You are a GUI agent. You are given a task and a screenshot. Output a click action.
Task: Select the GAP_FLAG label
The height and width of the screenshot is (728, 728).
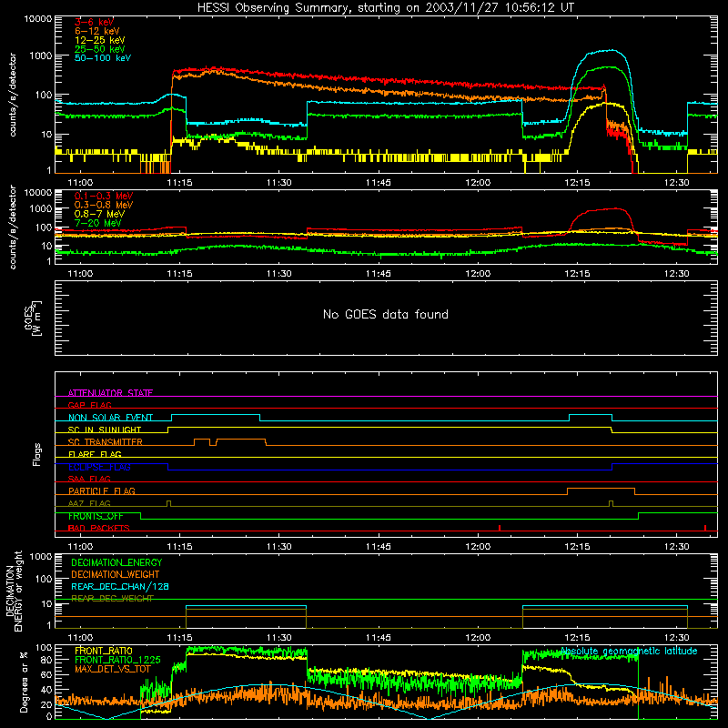[x=89, y=405]
